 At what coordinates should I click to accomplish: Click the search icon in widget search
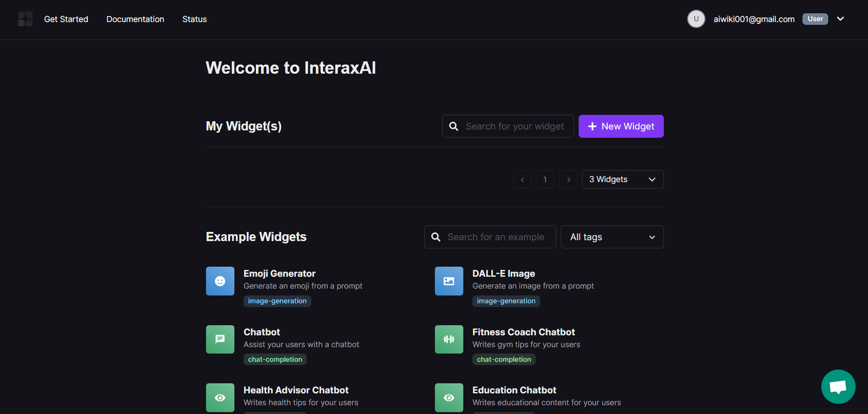[454, 126]
